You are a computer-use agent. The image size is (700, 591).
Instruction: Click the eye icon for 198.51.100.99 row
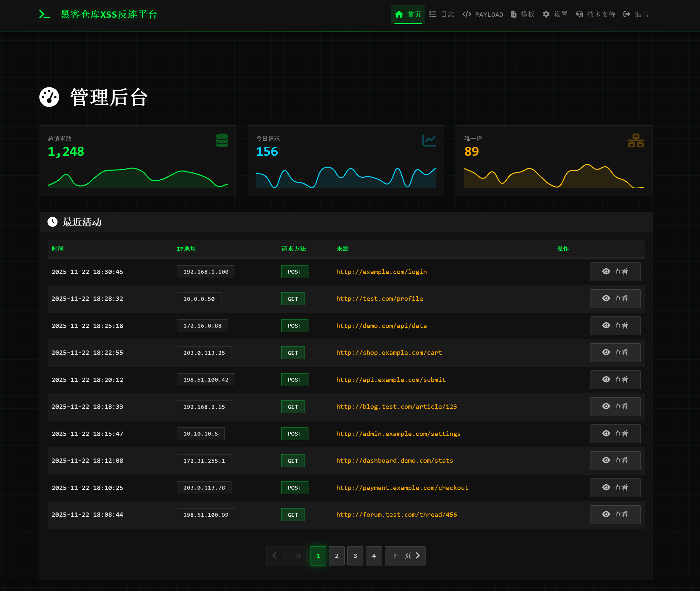coord(606,514)
